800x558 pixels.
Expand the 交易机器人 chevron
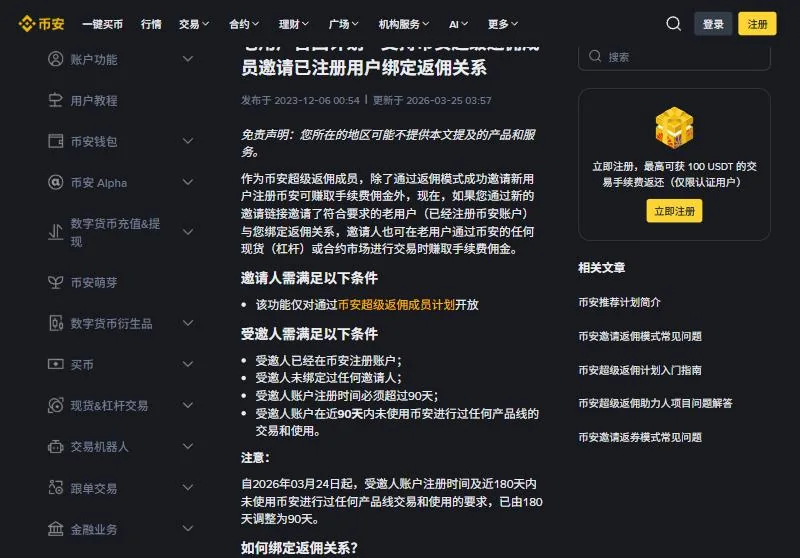coord(188,446)
